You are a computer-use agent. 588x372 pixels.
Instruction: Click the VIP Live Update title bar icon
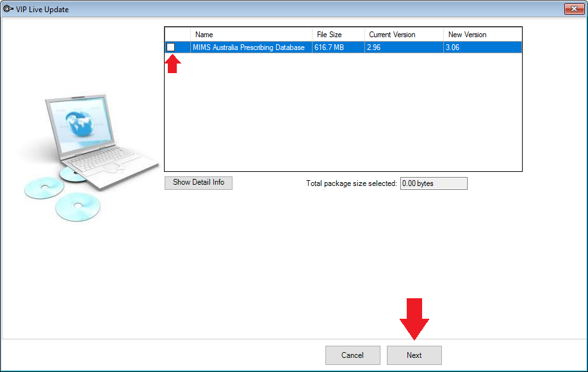point(8,9)
